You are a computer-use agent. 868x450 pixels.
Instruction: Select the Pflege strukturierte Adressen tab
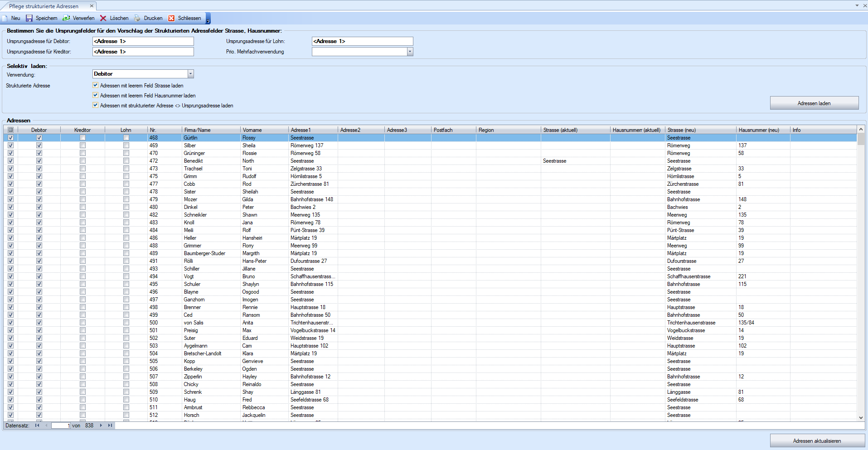click(44, 6)
